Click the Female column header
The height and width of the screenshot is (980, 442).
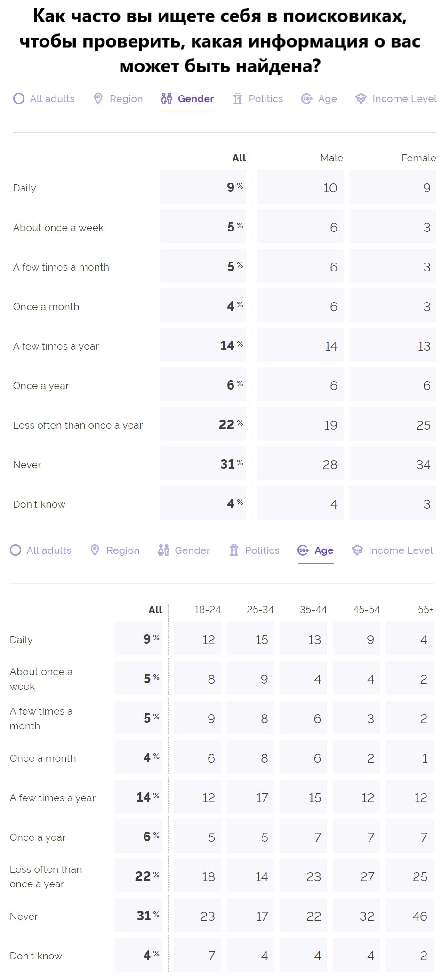tap(418, 158)
